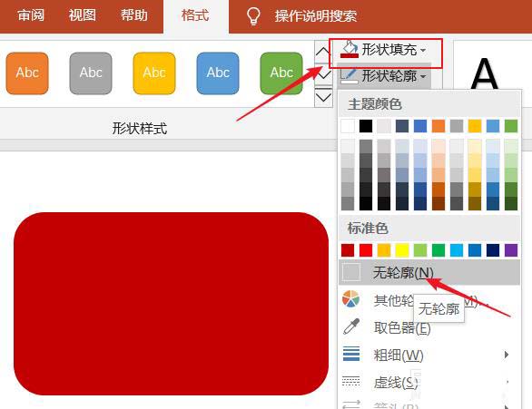532x409 pixels.
Task: Open the 形状填充 dropdown arrow
Action: (x=423, y=50)
